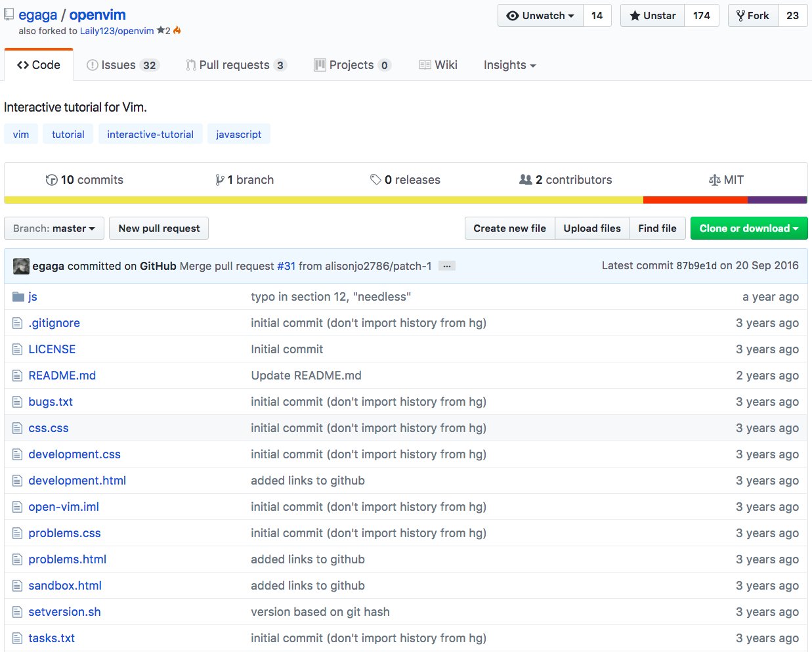Image resolution: width=812 pixels, height=652 pixels.
Task: Open commit message "typo in section 12"
Action: click(x=331, y=297)
